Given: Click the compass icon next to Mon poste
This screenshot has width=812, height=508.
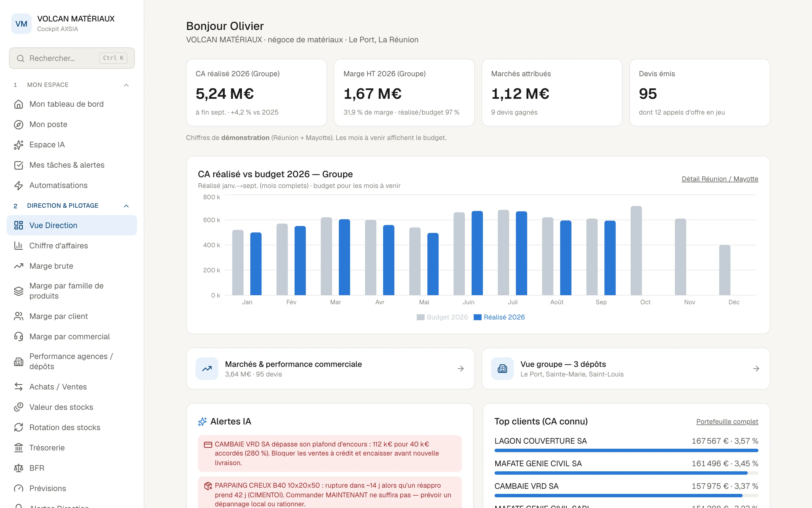Looking at the screenshot, I should pyautogui.click(x=18, y=125).
